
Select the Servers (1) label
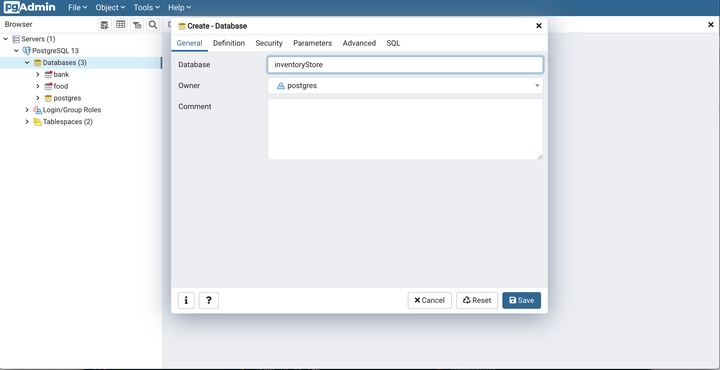tap(38, 39)
